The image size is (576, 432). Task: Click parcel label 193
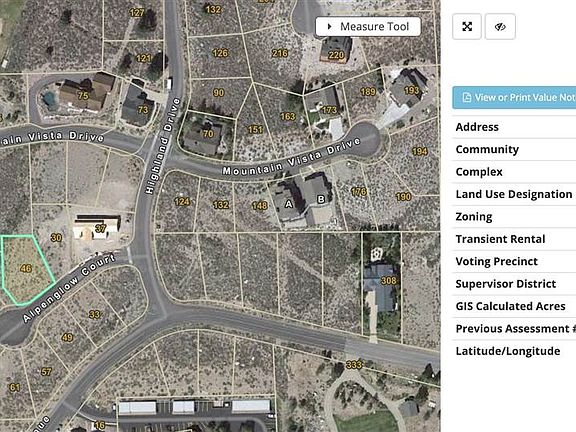coord(411,90)
